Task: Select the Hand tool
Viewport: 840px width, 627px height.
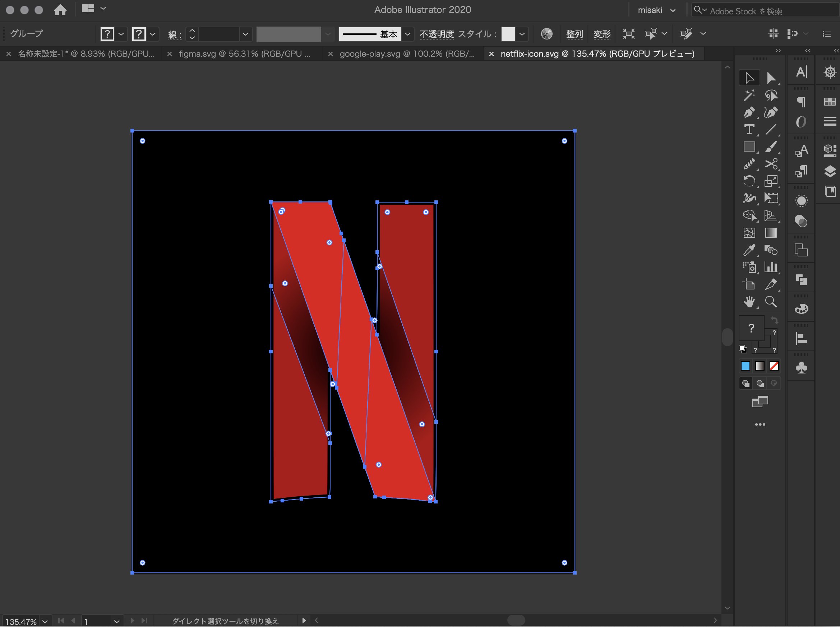Action: pyautogui.click(x=749, y=302)
